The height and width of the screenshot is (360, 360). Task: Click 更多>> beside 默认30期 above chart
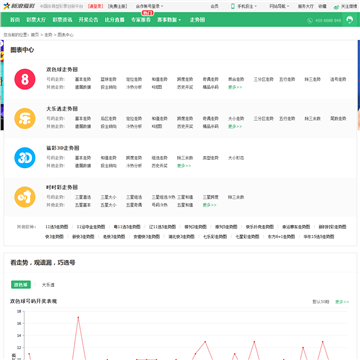coord(342,302)
